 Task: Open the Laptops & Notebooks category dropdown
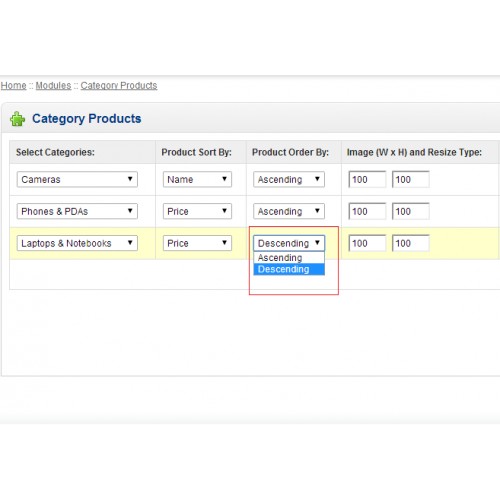[x=77, y=243]
